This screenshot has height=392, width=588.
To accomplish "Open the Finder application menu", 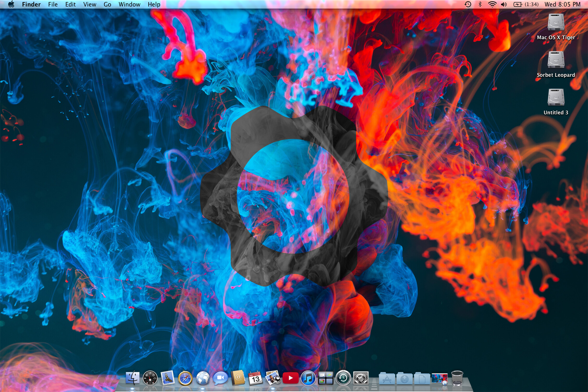I will [31, 4].
